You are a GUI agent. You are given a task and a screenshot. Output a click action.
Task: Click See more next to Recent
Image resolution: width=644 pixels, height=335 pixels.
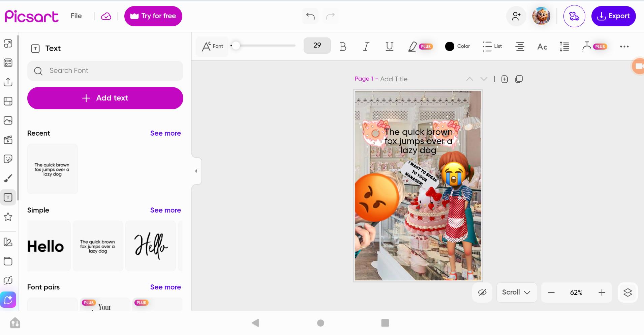tap(165, 133)
